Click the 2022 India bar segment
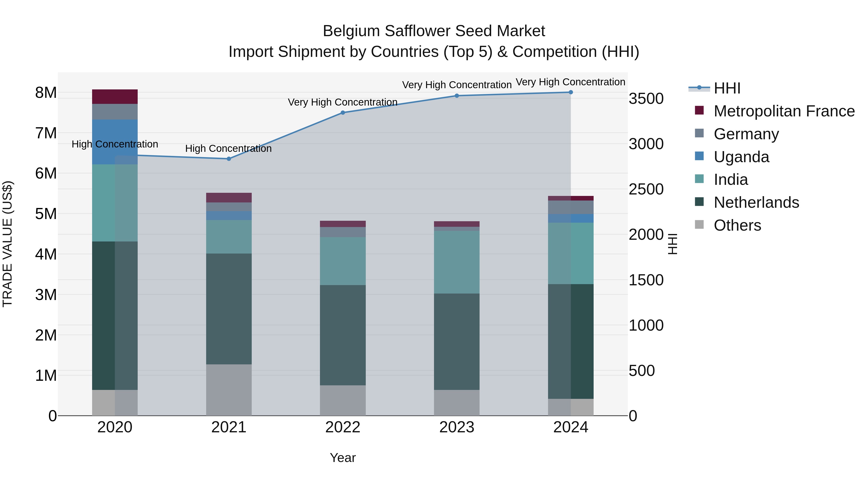The height and width of the screenshot is (488, 868). pos(343,261)
